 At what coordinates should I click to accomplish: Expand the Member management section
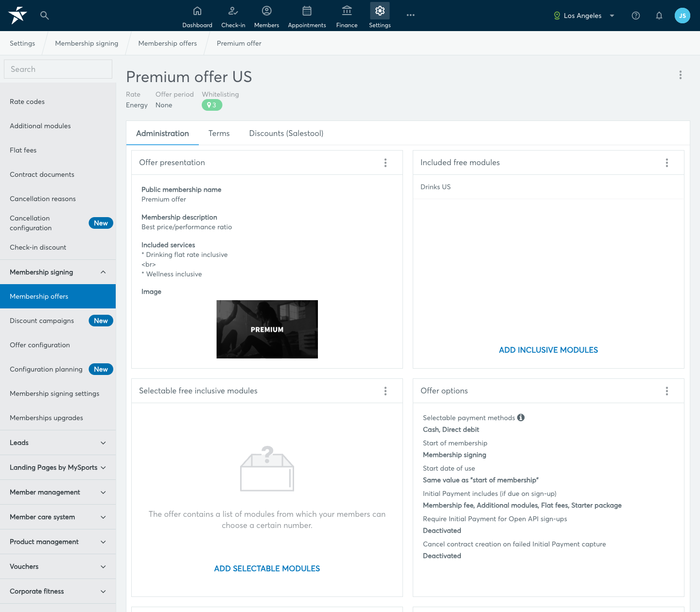(x=58, y=492)
